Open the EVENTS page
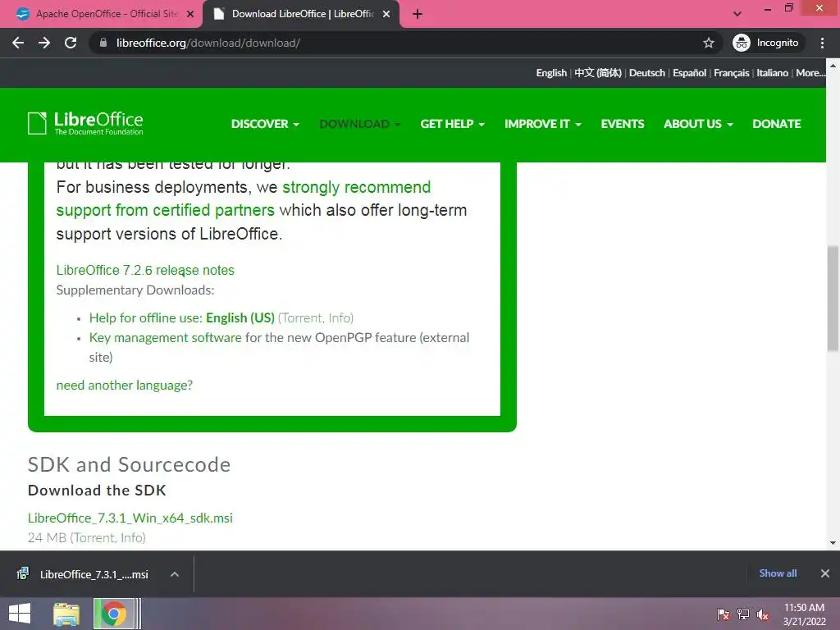This screenshot has height=630, width=840. [x=623, y=124]
